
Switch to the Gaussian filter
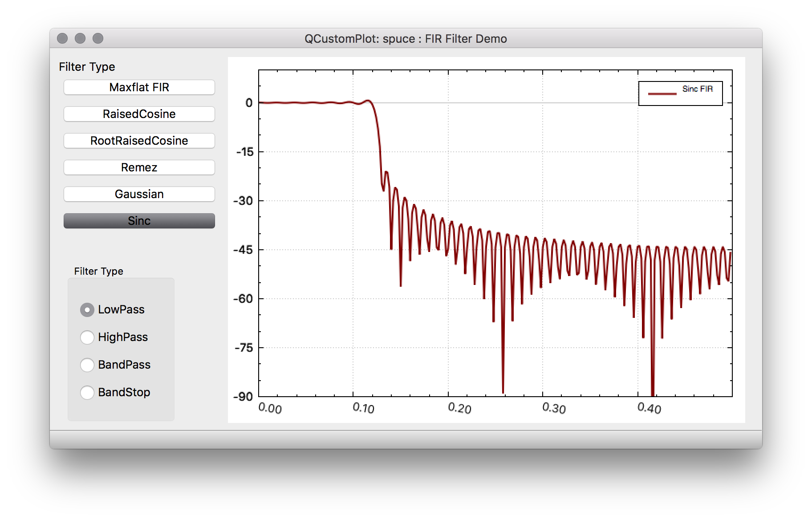tap(139, 194)
